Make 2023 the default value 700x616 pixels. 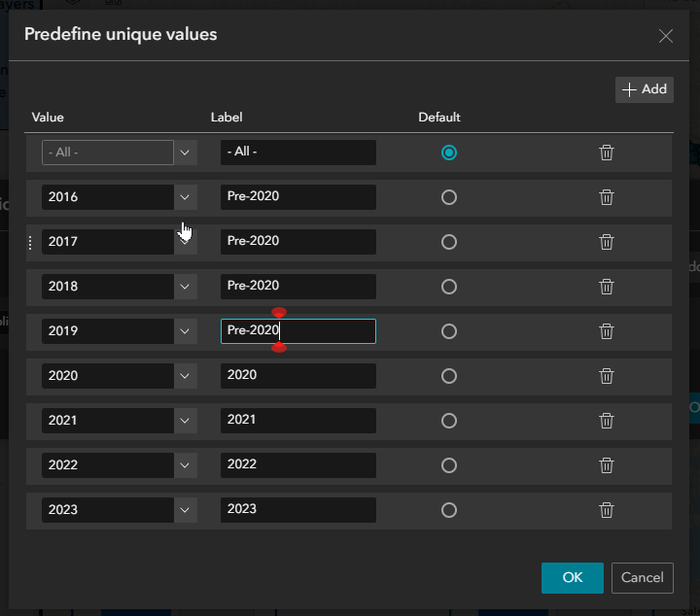pyautogui.click(x=448, y=510)
